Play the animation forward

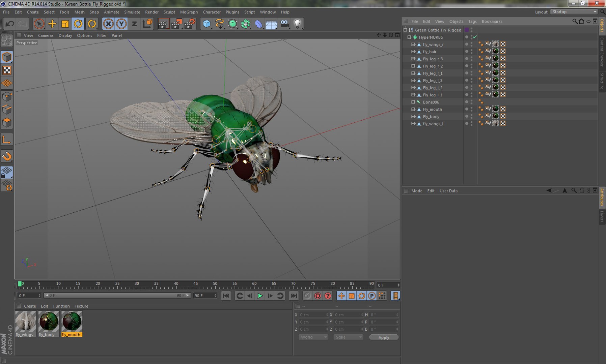pos(260,296)
